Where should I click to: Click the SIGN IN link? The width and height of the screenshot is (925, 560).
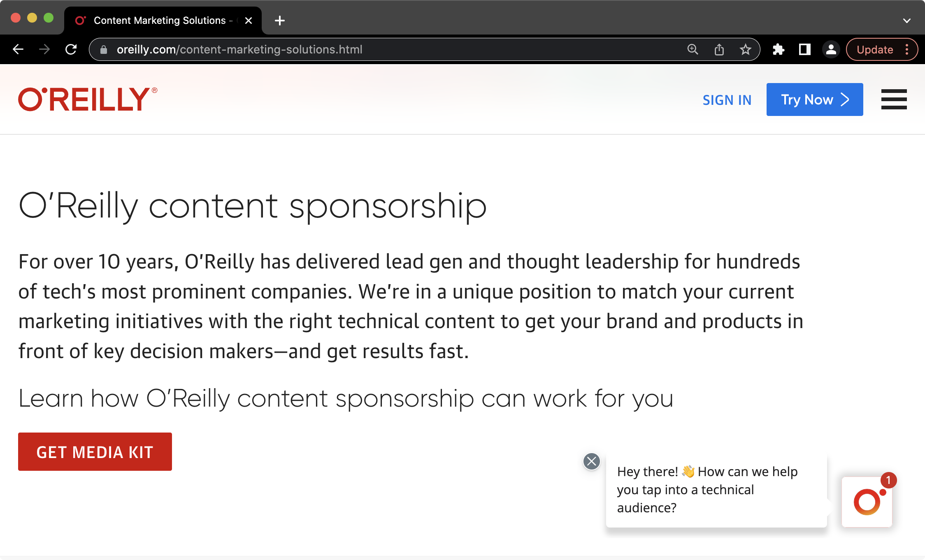(x=727, y=100)
